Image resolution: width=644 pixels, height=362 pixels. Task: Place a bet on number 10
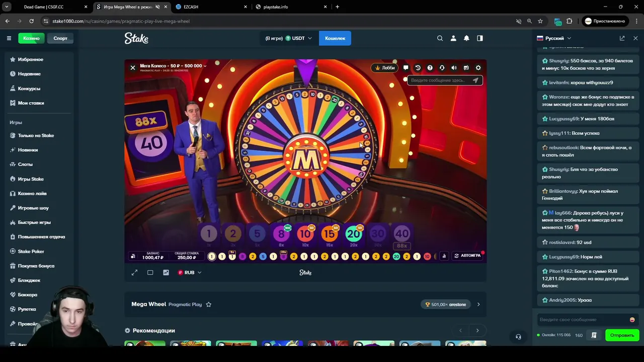click(305, 234)
